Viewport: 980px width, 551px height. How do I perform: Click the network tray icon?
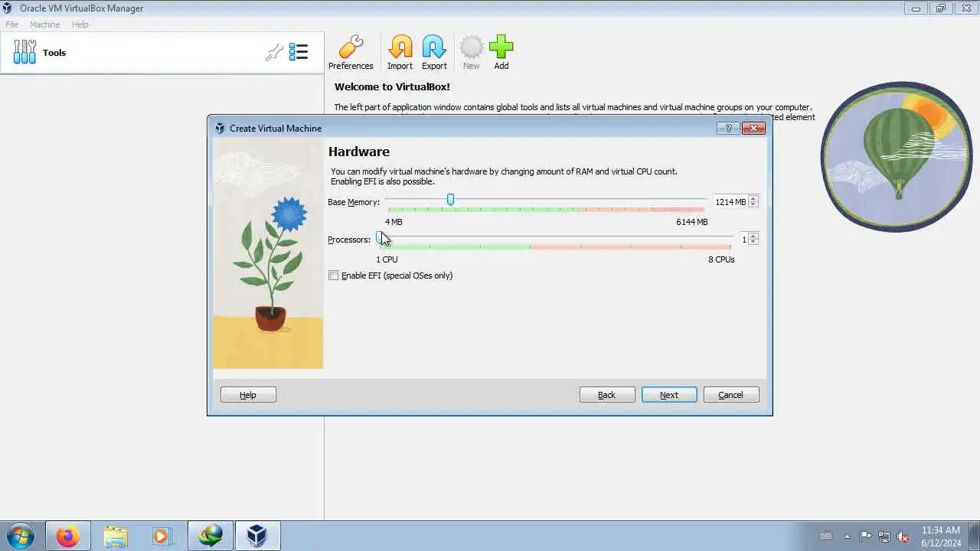(x=884, y=536)
